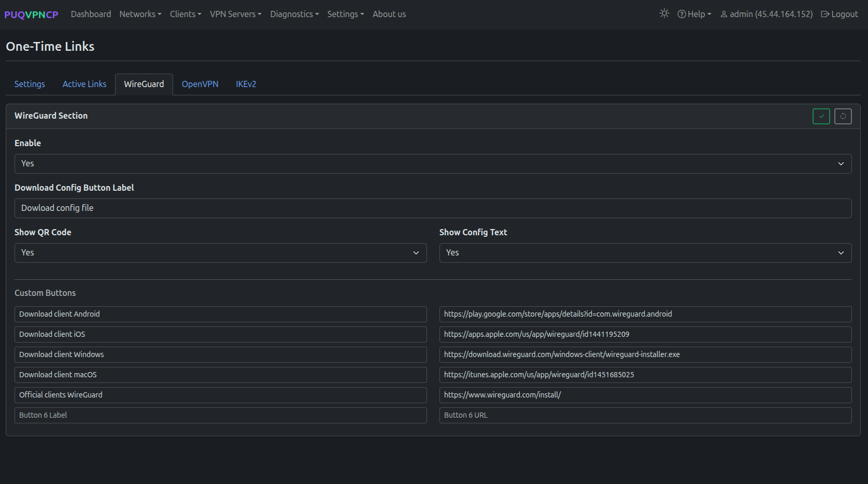The height and width of the screenshot is (484, 868).
Task: Click the Button 6 Label field
Action: click(220, 415)
